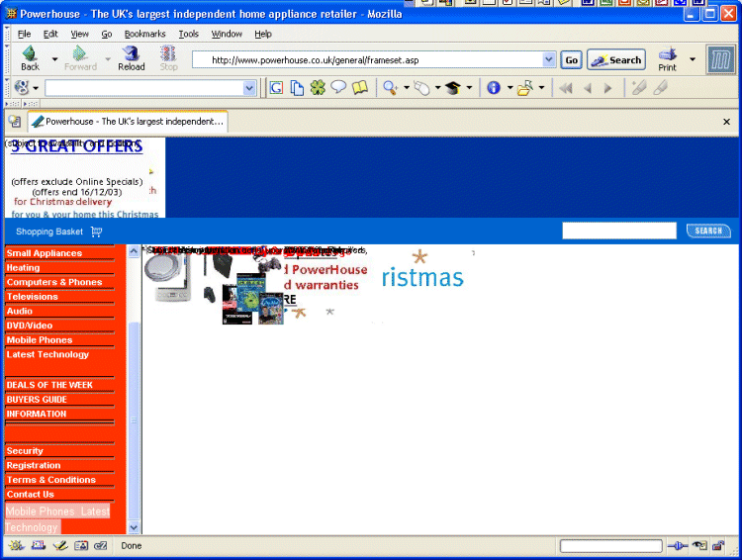Click the site search pages icon
The width and height of the screenshot is (742, 560).
click(x=297, y=88)
